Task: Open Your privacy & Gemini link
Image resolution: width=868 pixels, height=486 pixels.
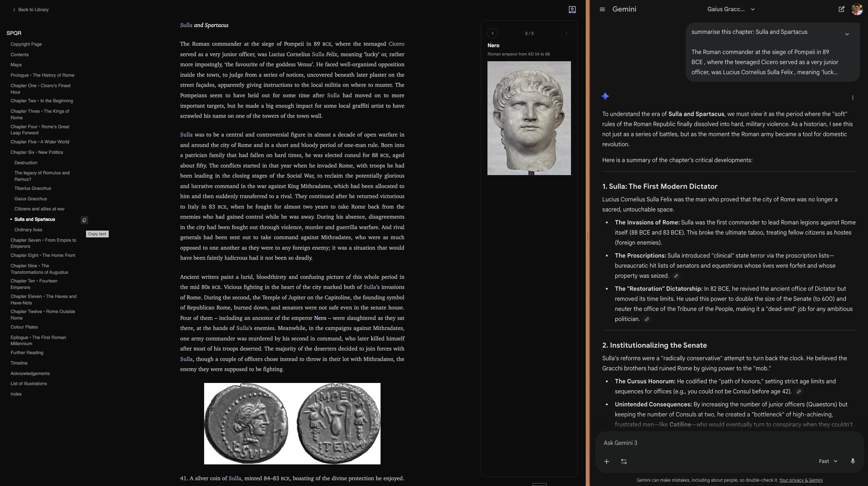Action: point(801,480)
